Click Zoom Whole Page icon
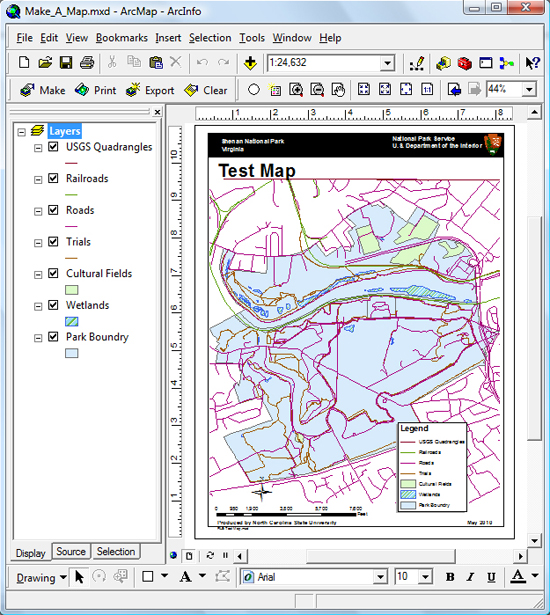Image resolution: width=550 pixels, height=615 pixels. 406,89
